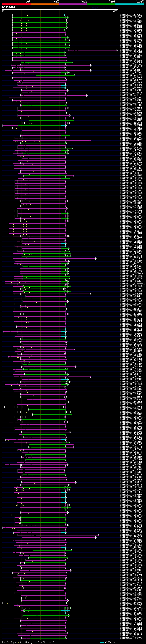Click the UniRef100_C0P7L0 label
The width and height of the screenshot is (146, 644).
click(x=131, y=58)
